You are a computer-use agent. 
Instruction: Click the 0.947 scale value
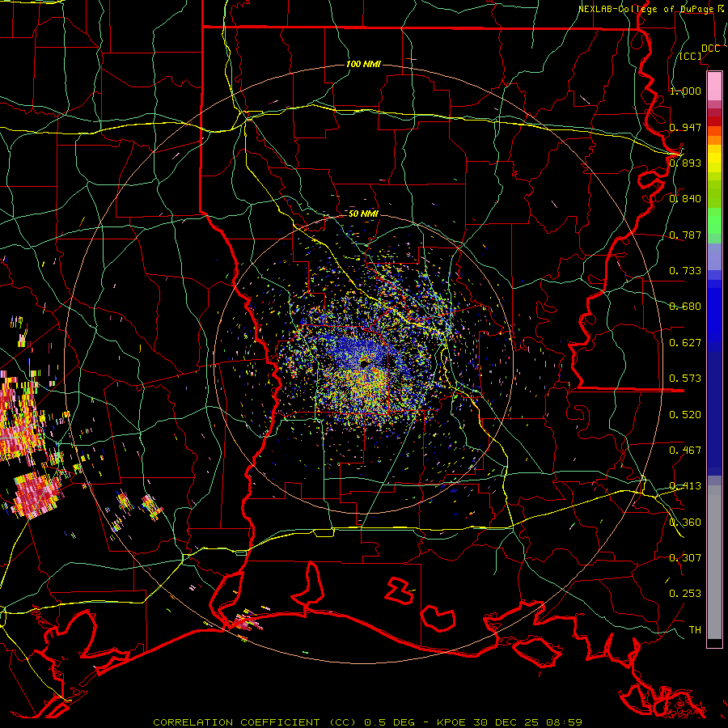click(x=685, y=127)
